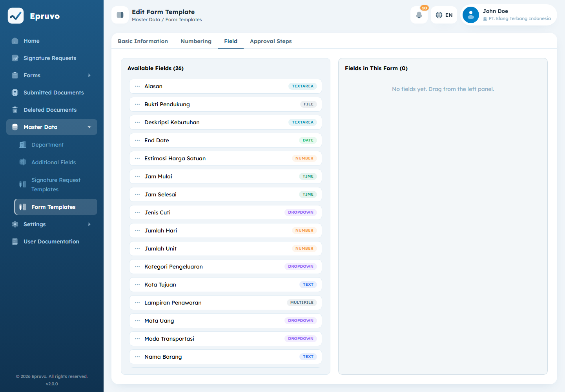Switch to the Numbering tab
Screen dimensions: 565x392
point(196,41)
